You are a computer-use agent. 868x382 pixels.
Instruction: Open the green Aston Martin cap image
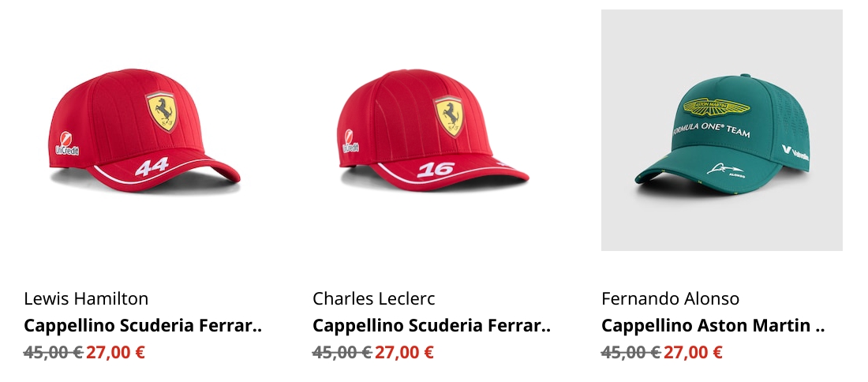tap(722, 130)
